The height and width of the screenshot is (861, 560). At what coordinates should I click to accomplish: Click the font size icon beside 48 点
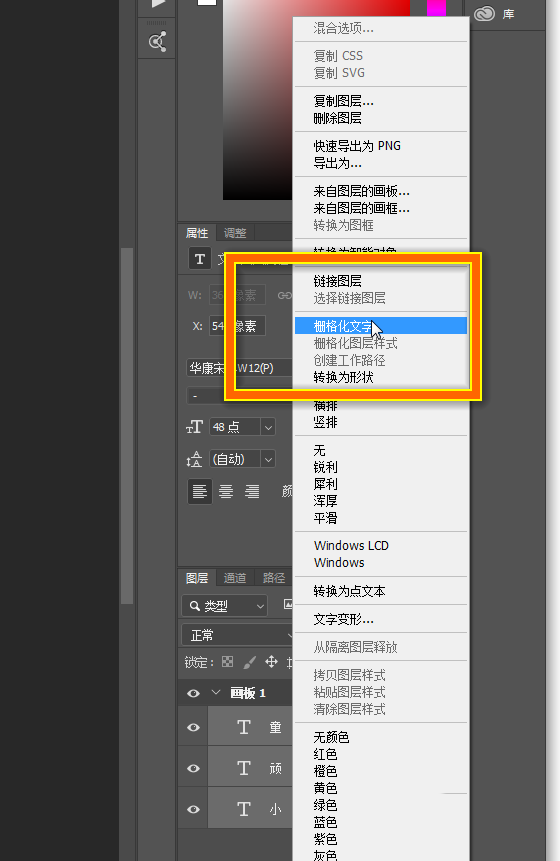[x=194, y=427]
